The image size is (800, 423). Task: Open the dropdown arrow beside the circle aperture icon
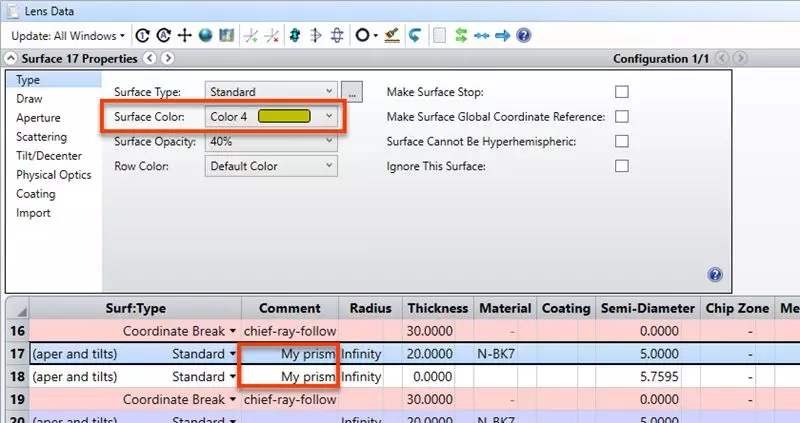tap(376, 36)
